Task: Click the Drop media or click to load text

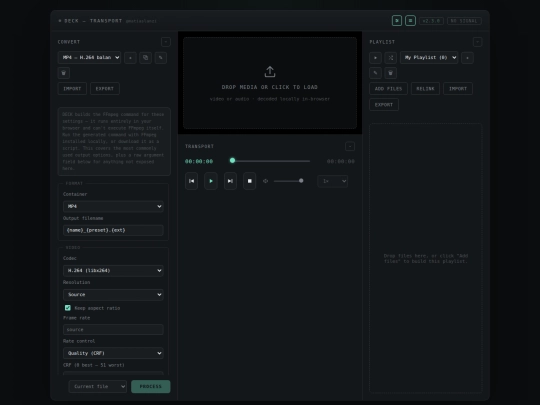Action: 270,87
